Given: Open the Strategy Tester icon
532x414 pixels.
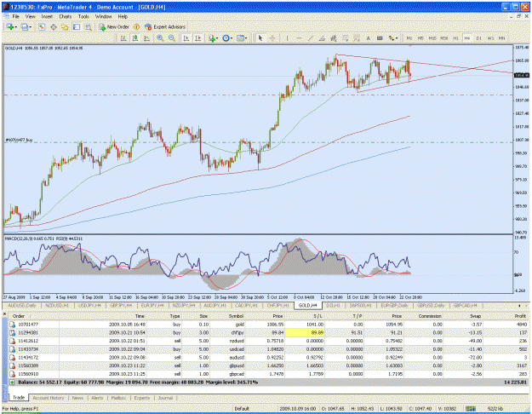Looking at the screenshot, I should click(89, 26).
